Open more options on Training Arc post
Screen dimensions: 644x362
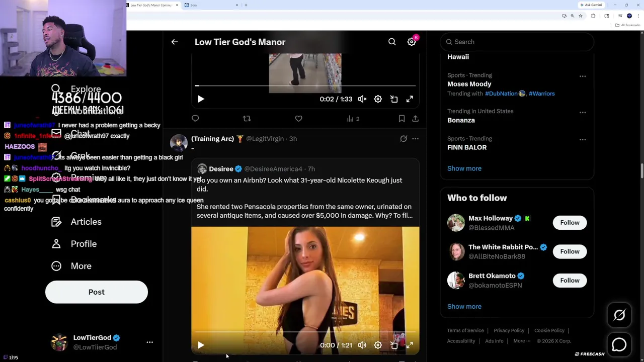click(x=415, y=139)
